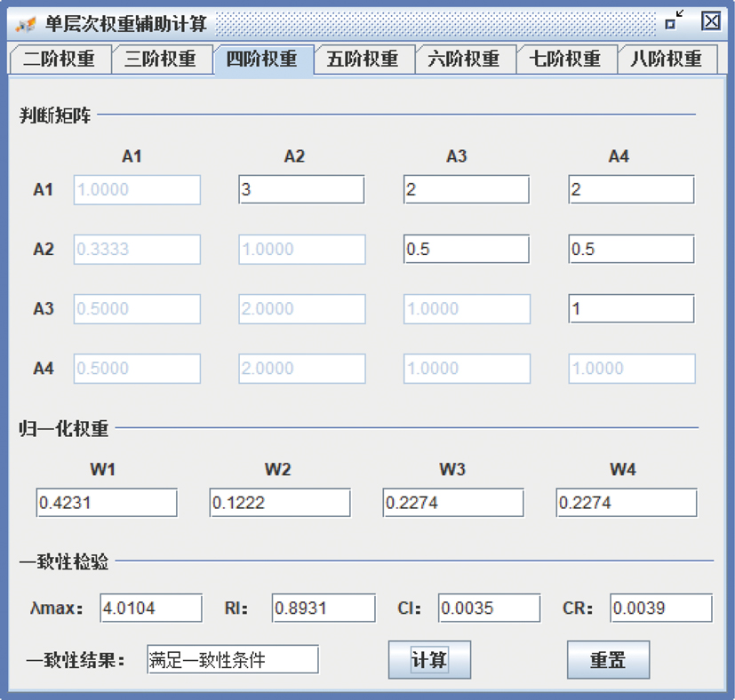Switch to the 七阶权重 tab
The width and height of the screenshot is (735, 700).
(567, 59)
